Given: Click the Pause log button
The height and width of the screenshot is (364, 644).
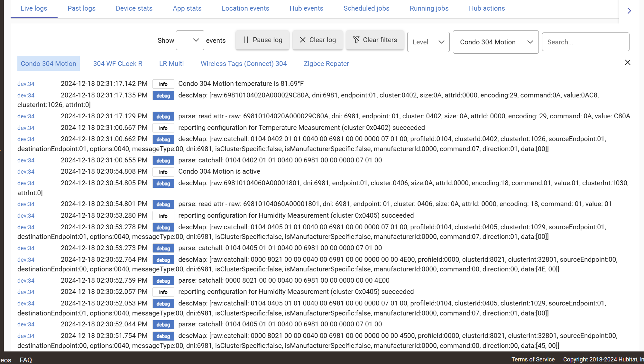Looking at the screenshot, I should click(262, 40).
